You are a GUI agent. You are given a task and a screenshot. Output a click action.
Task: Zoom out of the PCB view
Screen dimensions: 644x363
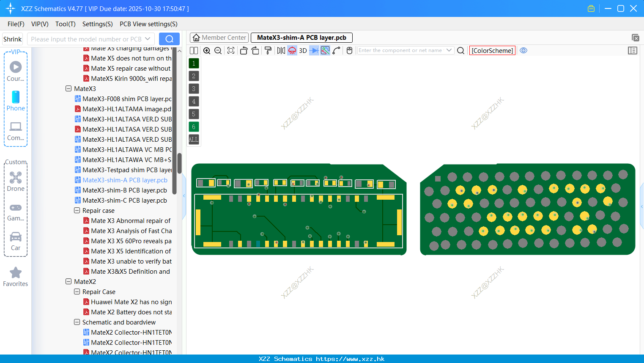click(218, 50)
